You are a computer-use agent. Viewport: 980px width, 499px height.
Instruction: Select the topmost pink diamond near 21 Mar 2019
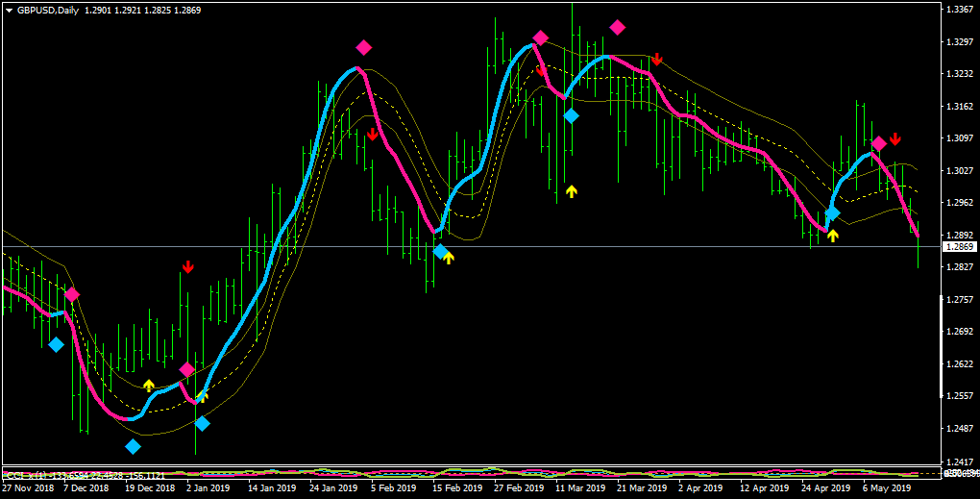[618, 27]
